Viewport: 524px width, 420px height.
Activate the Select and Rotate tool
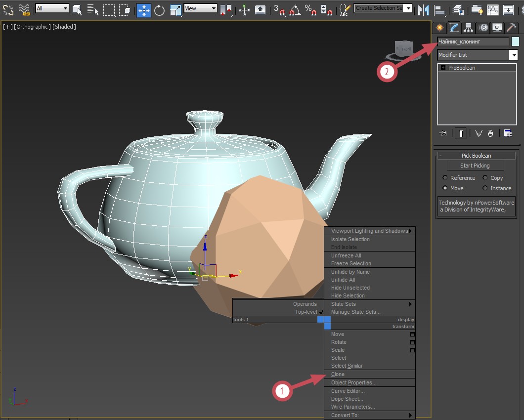point(159,10)
